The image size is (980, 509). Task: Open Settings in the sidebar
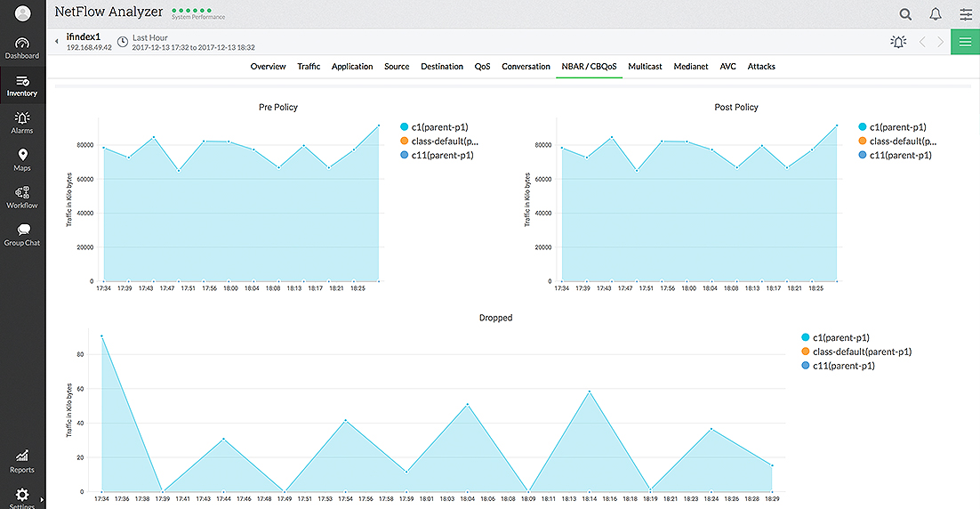coord(22,498)
